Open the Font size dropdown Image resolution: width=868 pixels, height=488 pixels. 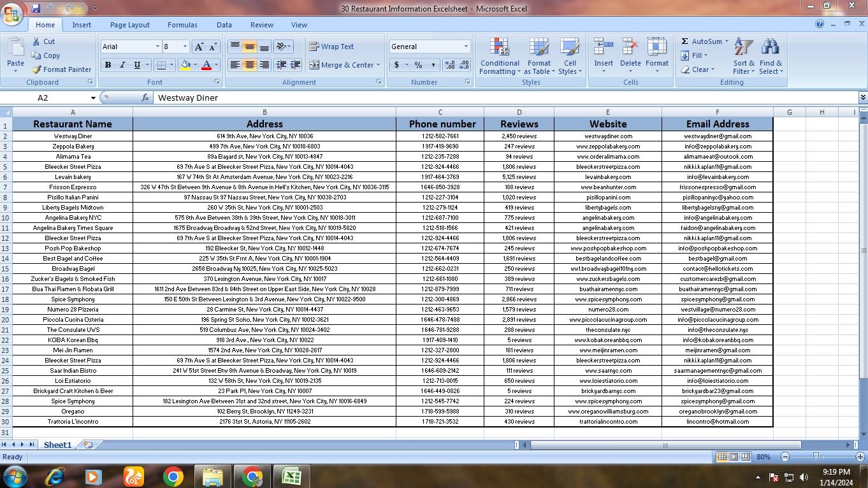185,47
